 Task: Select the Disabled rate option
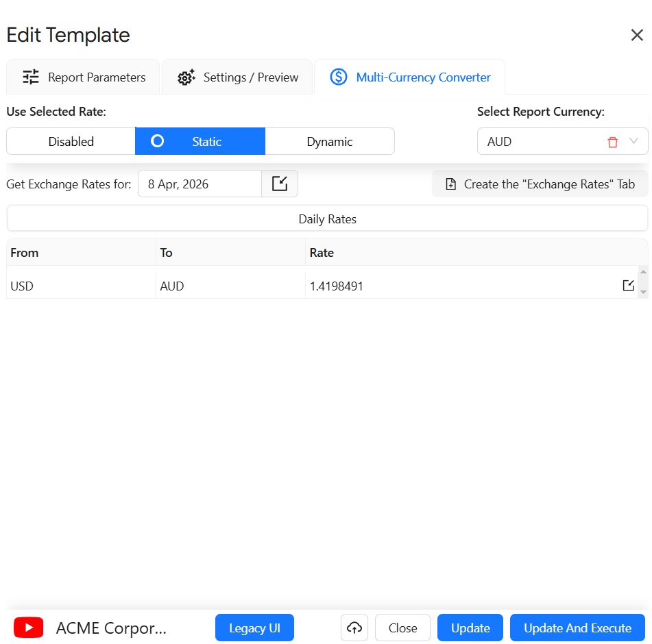point(71,142)
